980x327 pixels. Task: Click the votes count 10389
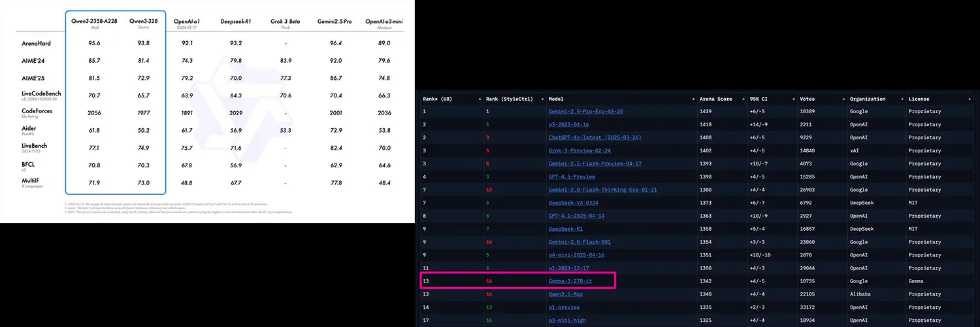coord(808,111)
